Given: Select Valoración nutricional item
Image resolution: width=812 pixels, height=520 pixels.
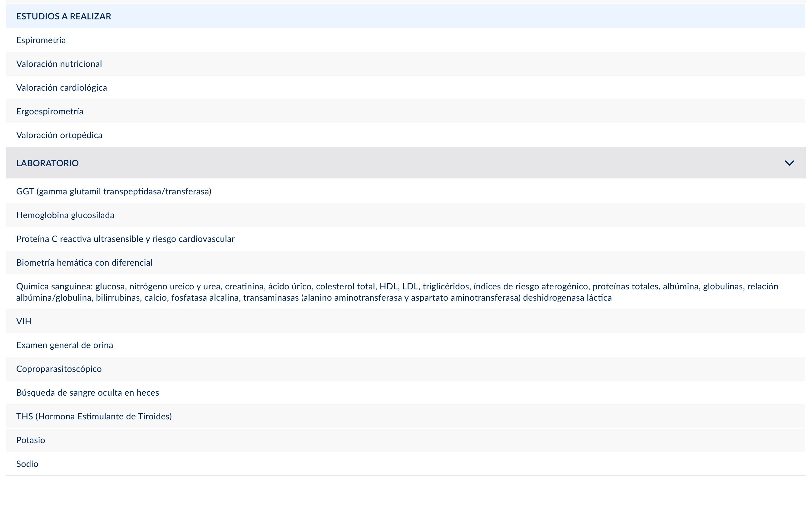Looking at the screenshot, I should coord(405,64).
